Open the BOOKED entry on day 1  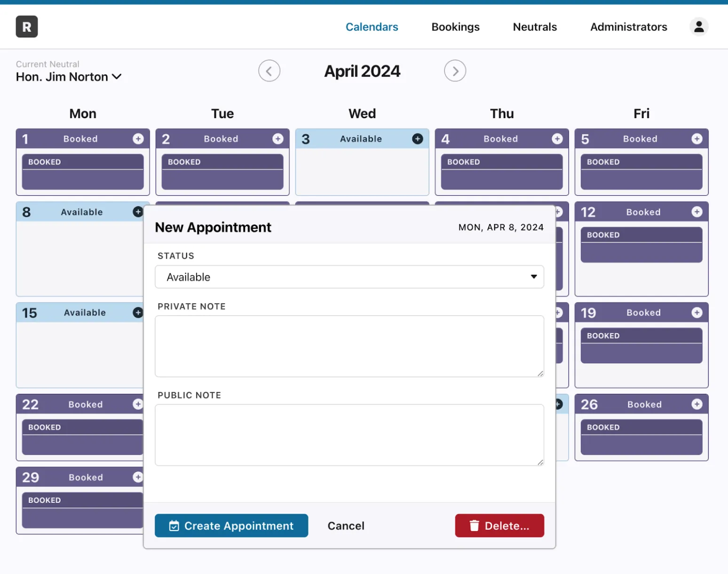[x=83, y=172]
